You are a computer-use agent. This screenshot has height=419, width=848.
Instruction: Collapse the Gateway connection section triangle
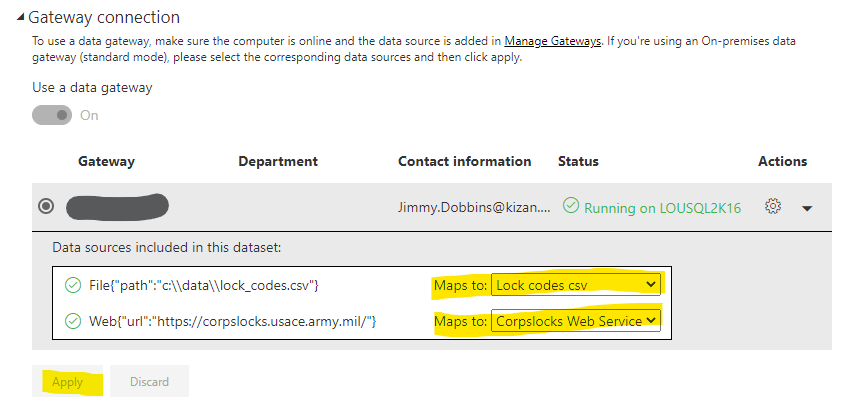pyautogui.click(x=21, y=18)
